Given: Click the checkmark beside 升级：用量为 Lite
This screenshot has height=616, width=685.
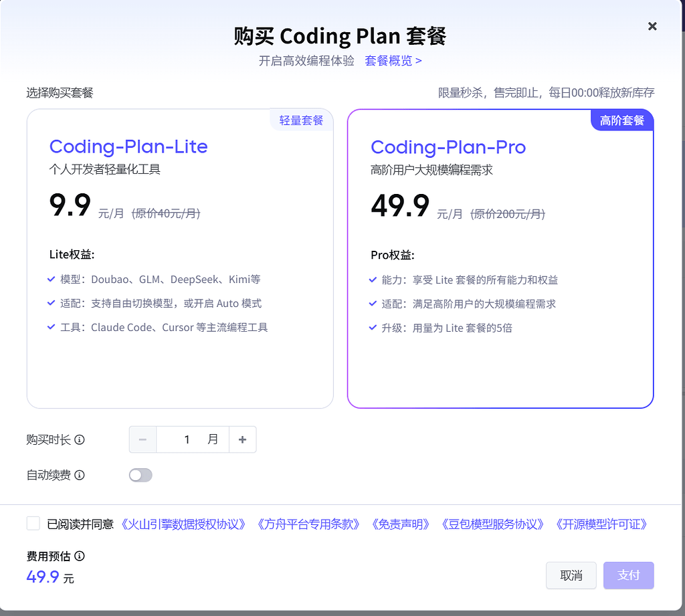Looking at the screenshot, I should click(373, 327).
